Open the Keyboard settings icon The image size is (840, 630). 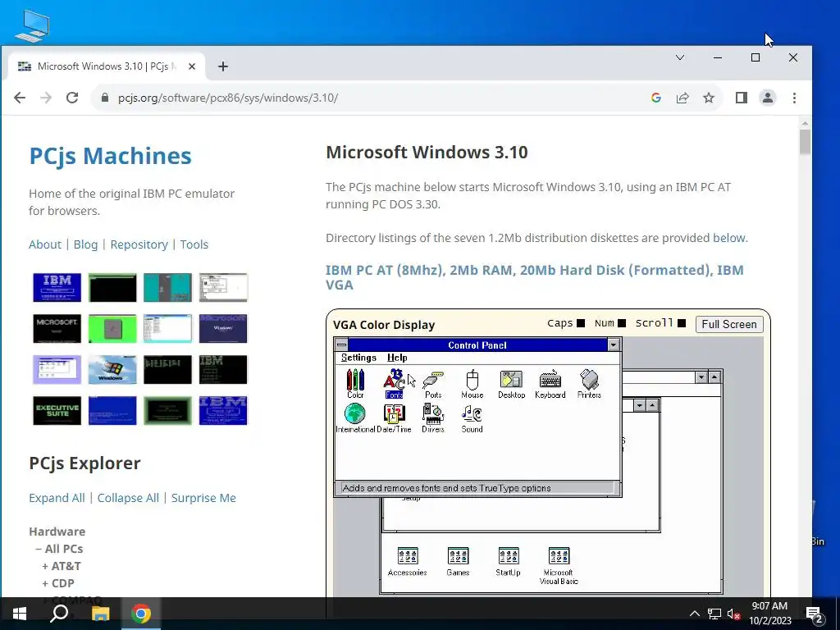(550, 384)
